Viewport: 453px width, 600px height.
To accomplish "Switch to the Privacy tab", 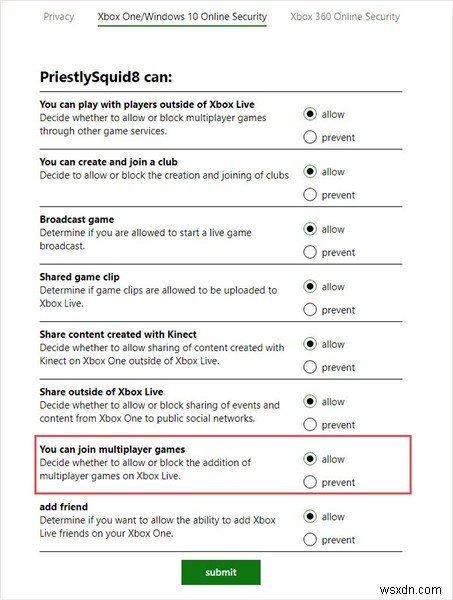I will coord(59,16).
